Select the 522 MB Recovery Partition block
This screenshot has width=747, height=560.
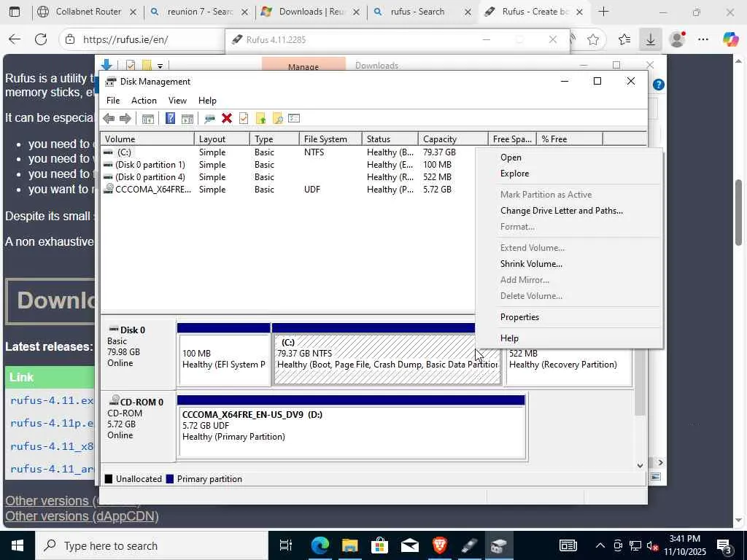click(569, 366)
